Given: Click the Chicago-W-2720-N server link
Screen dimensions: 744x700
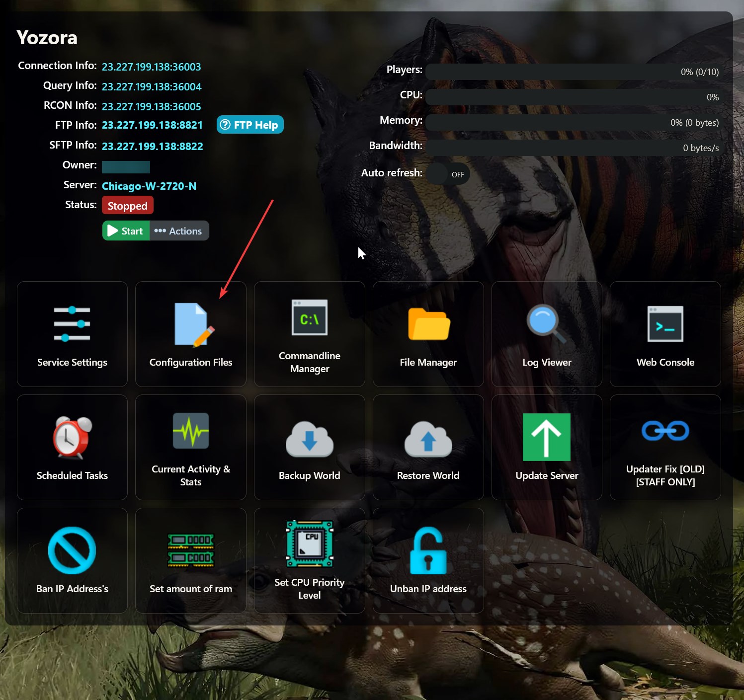Looking at the screenshot, I should (x=149, y=186).
